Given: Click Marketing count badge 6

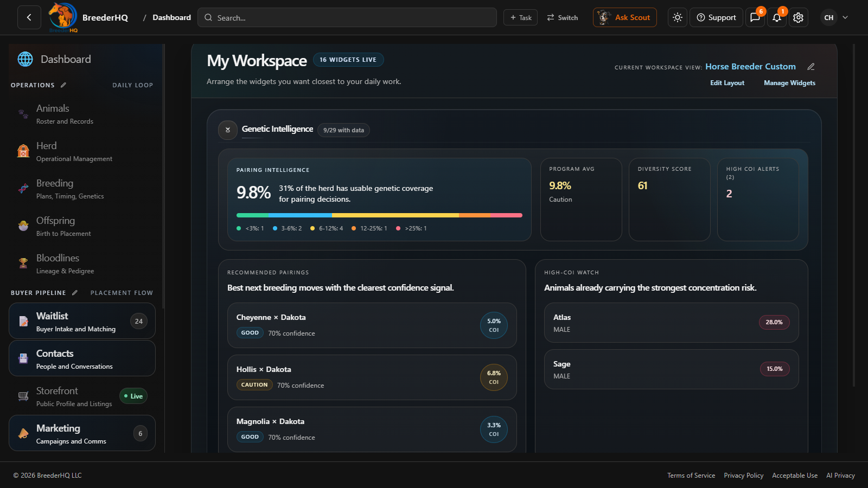Looking at the screenshot, I should (141, 433).
